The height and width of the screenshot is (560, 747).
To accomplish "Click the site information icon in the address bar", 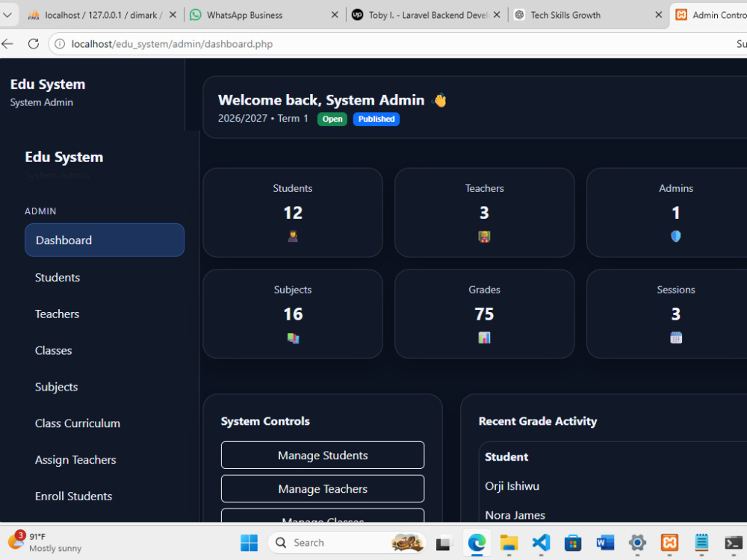I will 60,44.
